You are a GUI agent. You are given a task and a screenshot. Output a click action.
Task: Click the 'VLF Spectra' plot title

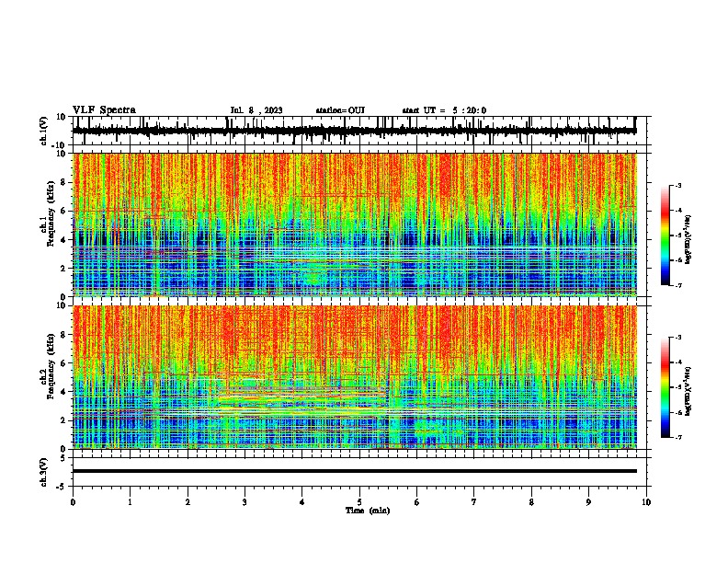click(x=104, y=110)
